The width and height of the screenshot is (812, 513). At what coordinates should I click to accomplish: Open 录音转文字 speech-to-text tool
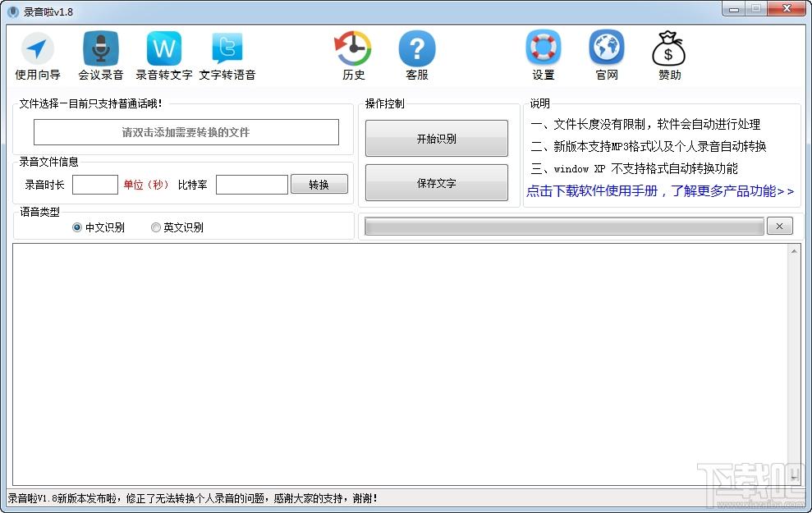pos(164,50)
